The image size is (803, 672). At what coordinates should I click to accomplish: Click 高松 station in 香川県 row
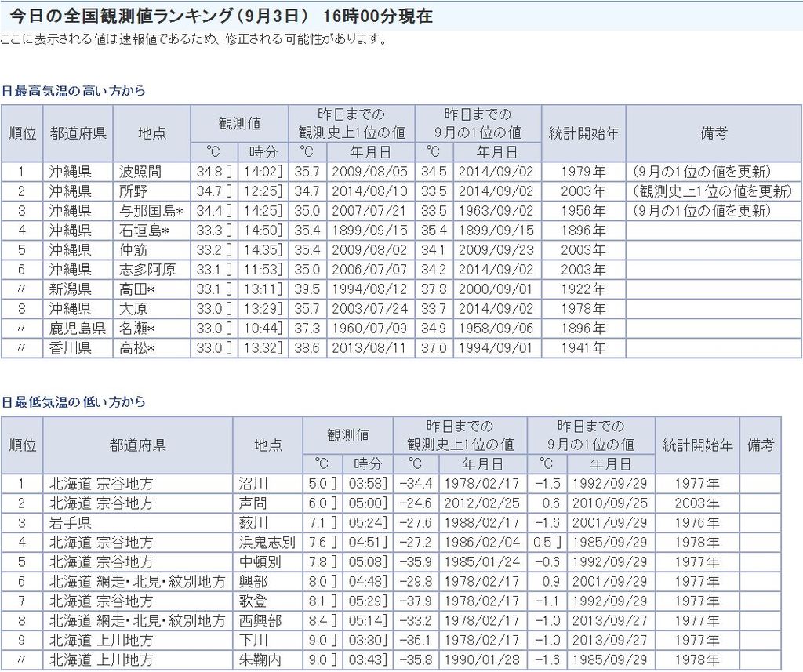(137, 348)
